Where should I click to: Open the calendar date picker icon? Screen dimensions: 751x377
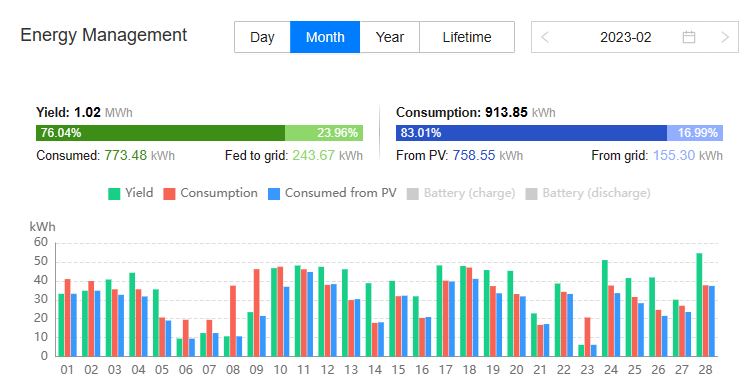coord(689,37)
